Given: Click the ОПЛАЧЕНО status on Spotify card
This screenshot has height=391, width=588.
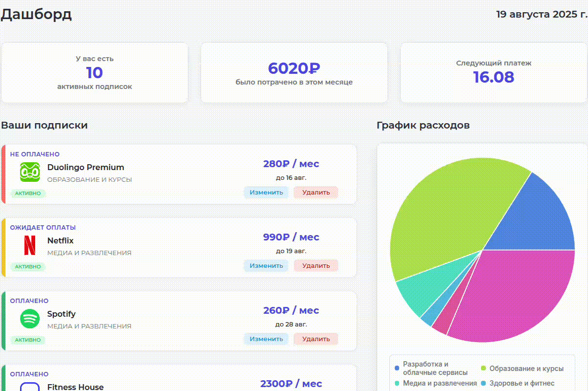Looking at the screenshot, I should [x=29, y=301].
